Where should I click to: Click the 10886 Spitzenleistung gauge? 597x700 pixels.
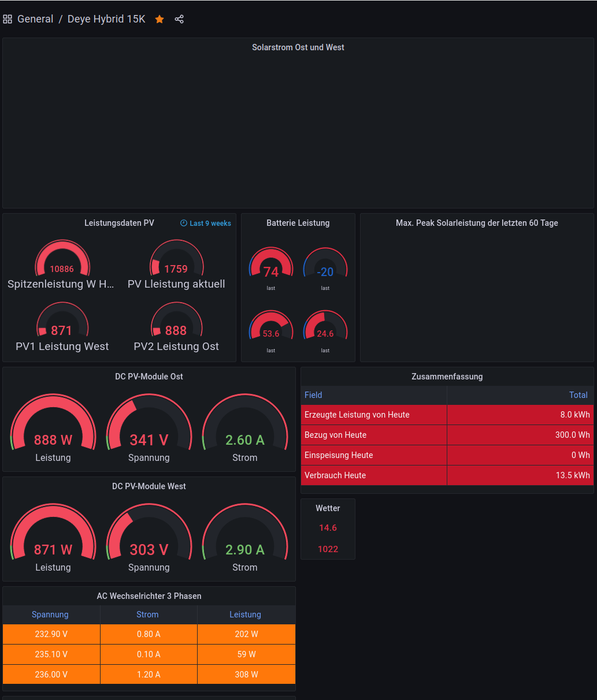tap(62, 260)
